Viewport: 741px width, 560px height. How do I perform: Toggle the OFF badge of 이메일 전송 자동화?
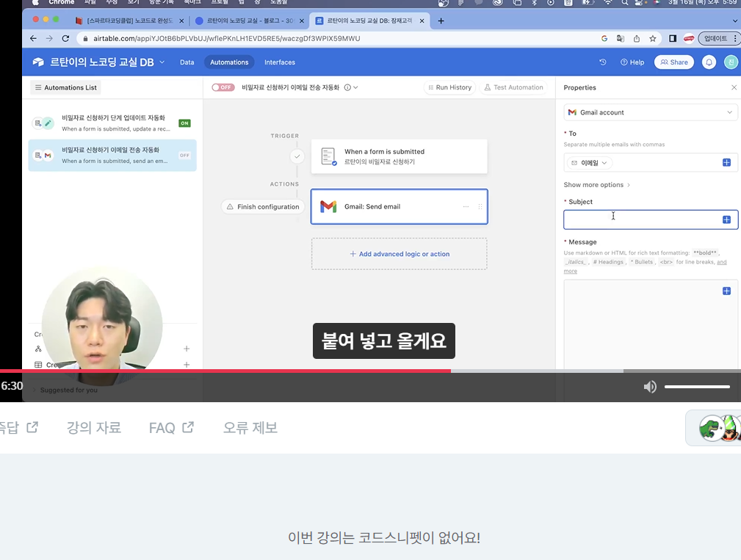pyautogui.click(x=184, y=156)
